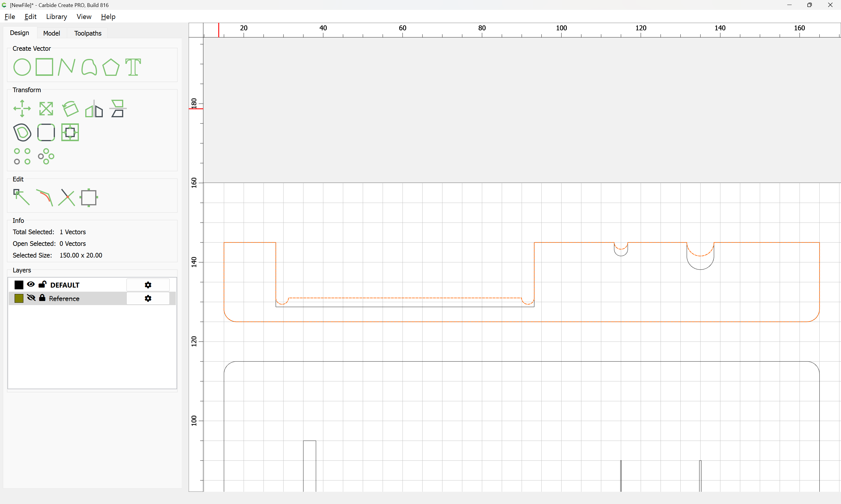This screenshot has width=841, height=504.
Task: Select the Circle vector creation tool
Action: click(x=22, y=67)
